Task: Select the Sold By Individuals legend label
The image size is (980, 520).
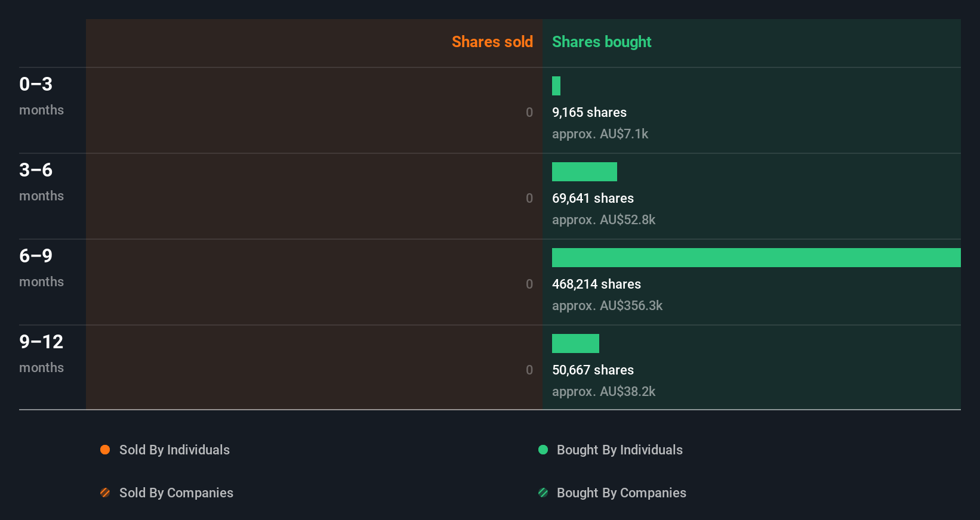Action: click(x=174, y=450)
